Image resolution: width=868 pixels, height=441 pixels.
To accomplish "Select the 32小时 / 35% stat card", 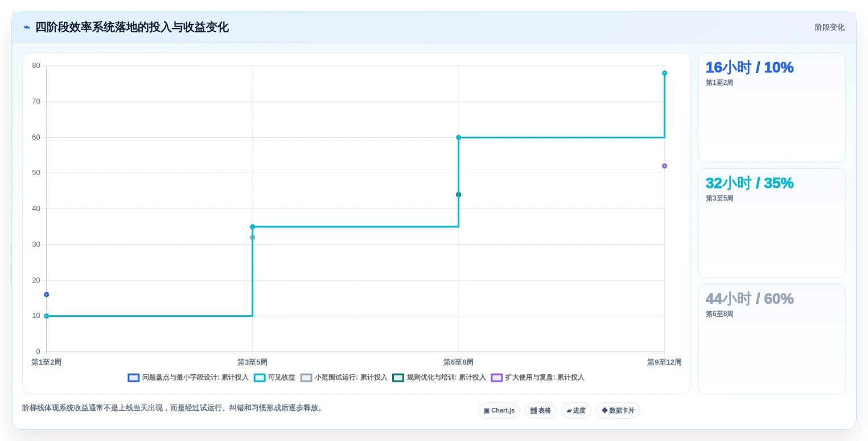I will click(x=771, y=223).
